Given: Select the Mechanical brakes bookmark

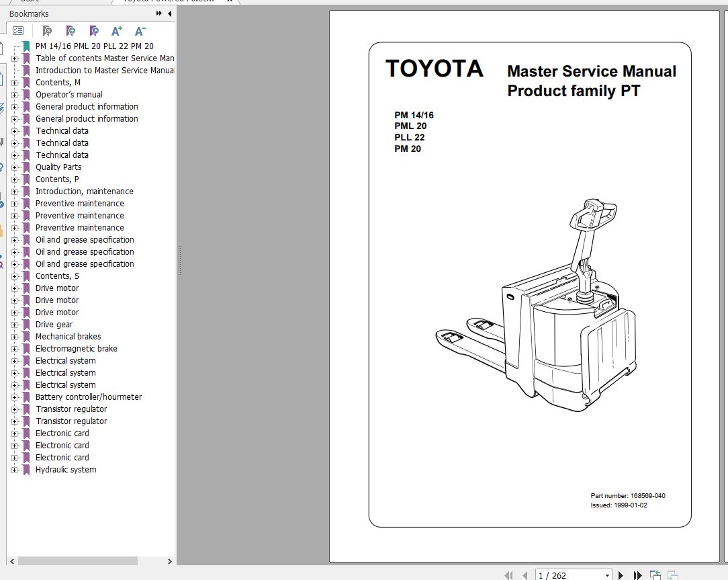Looking at the screenshot, I should coord(69,337).
